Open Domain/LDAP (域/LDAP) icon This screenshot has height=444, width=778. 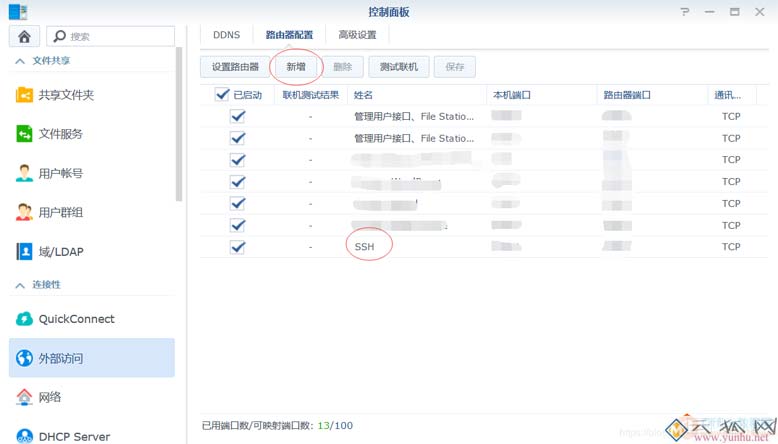[x=24, y=251]
